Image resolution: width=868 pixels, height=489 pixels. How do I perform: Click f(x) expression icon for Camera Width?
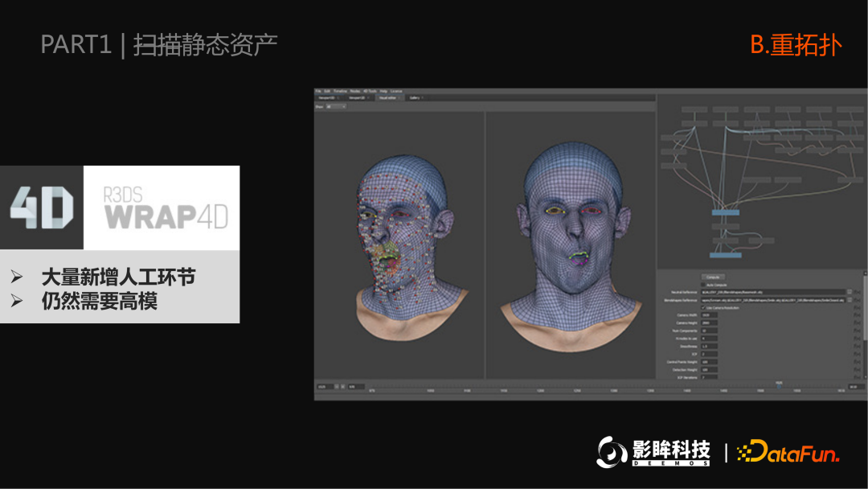tap(858, 315)
